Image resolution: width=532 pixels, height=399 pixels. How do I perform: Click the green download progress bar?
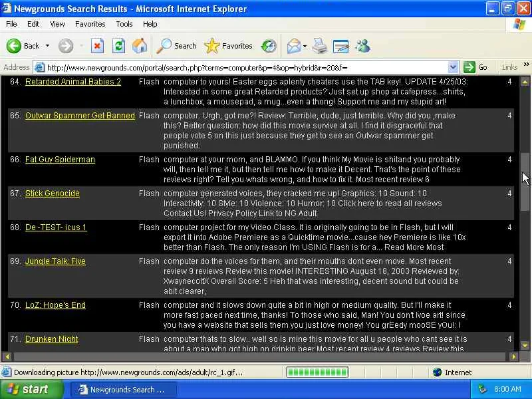[317, 372]
